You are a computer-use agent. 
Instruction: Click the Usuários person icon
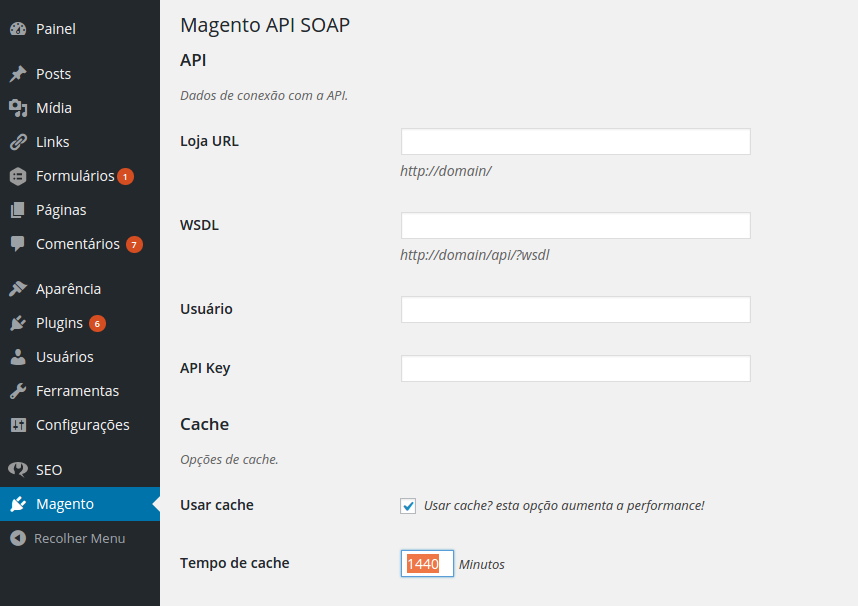[18, 357]
